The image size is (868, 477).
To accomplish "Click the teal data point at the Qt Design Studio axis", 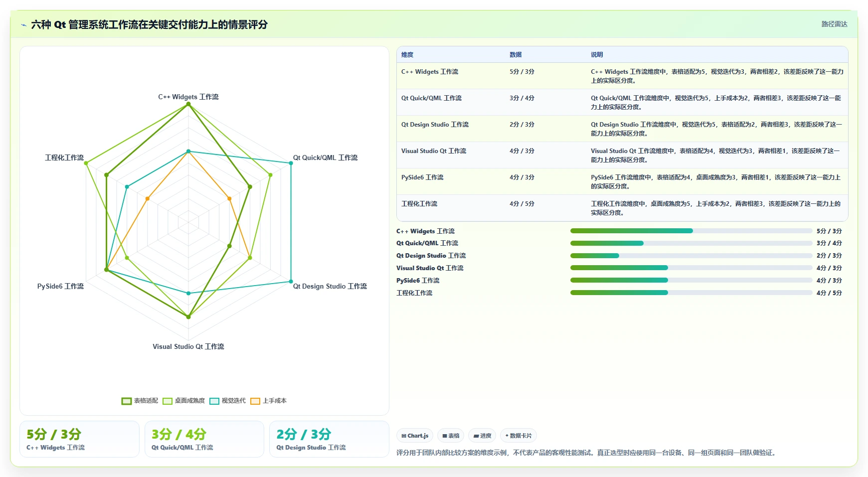I will [291, 282].
